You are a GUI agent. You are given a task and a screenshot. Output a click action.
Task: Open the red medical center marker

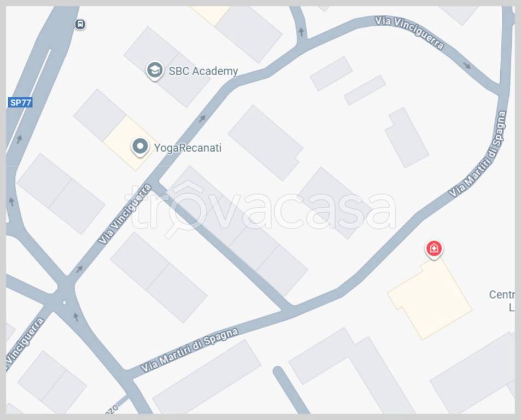click(x=434, y=249)
